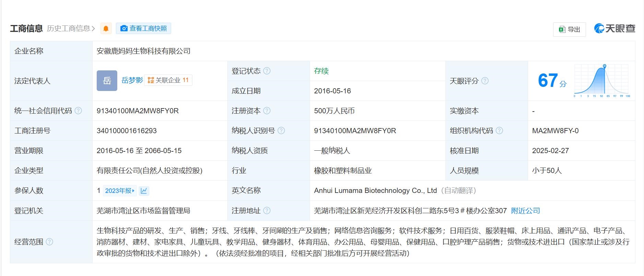
Task: Click help icon next to 注册资本
Action: coord(267,111)
